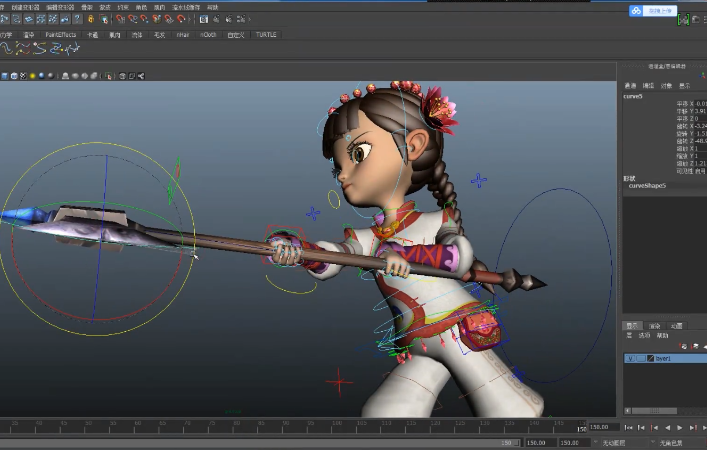Image resolution: width=707 pixels, height=450 pixels.
Task: Click the question mark icon in toolbar
Action: pos(78,19)
